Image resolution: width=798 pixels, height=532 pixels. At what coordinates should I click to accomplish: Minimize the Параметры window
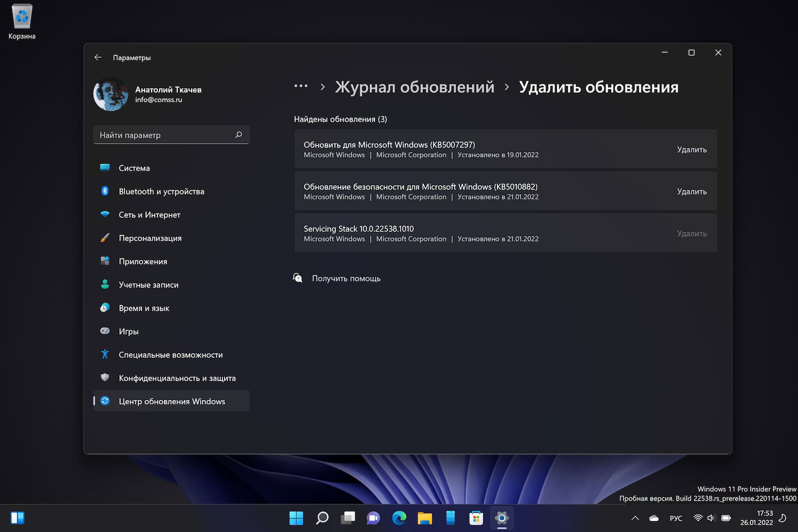point(664,53)
